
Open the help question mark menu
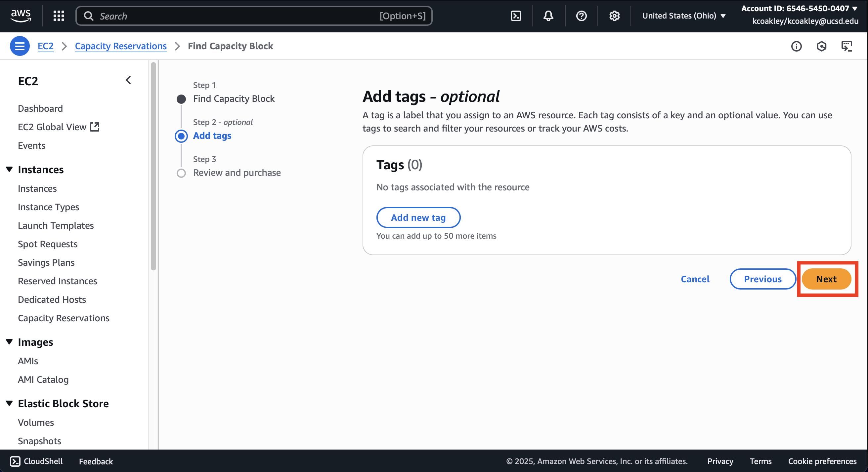pos(581,16)
